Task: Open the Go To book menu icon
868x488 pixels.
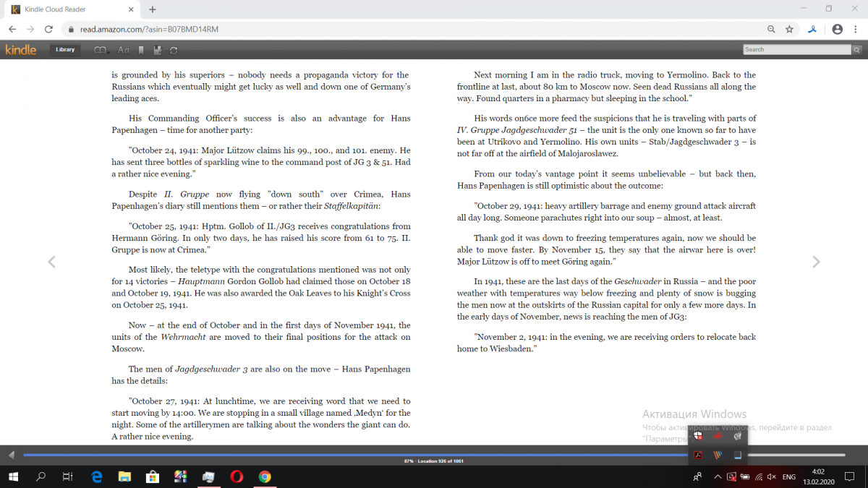Action: [101, 50]
